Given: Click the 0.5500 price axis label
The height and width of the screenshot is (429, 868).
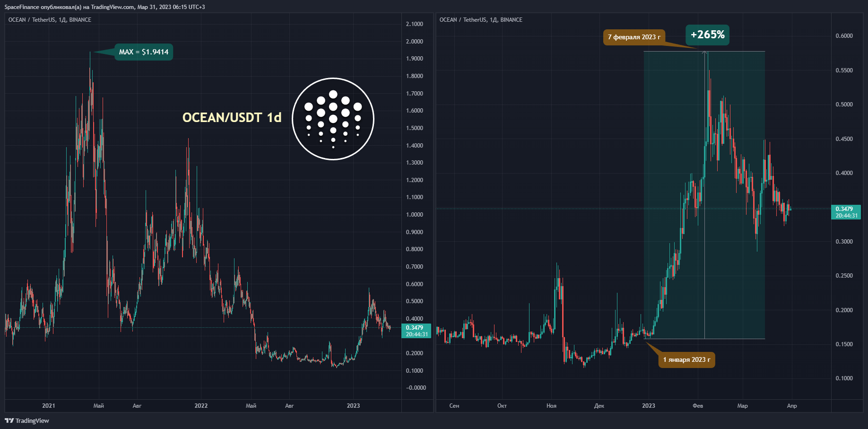Looking at the screenshot, I should click(x=844, y=70).
